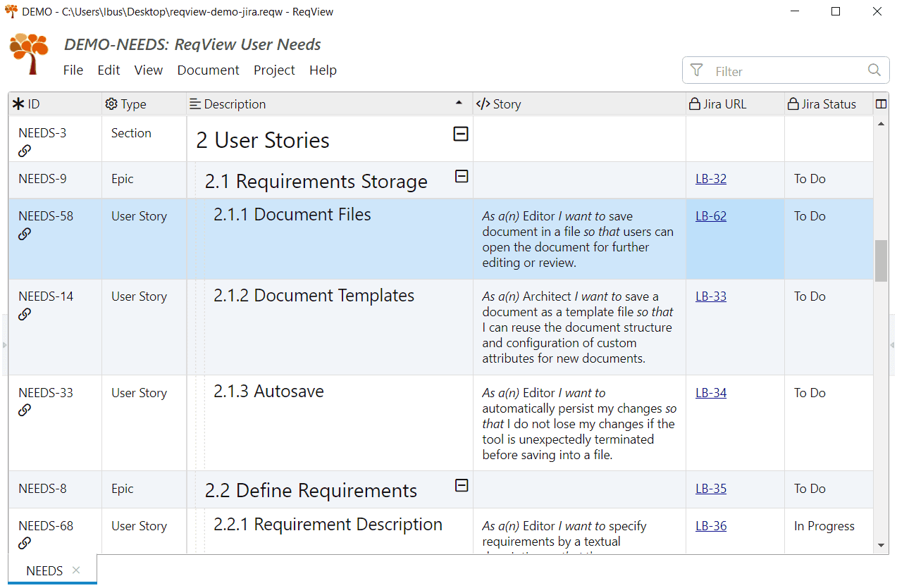Expand the left side panel handle
Viewport: 897px width, 588px height.
pos(4,345)
